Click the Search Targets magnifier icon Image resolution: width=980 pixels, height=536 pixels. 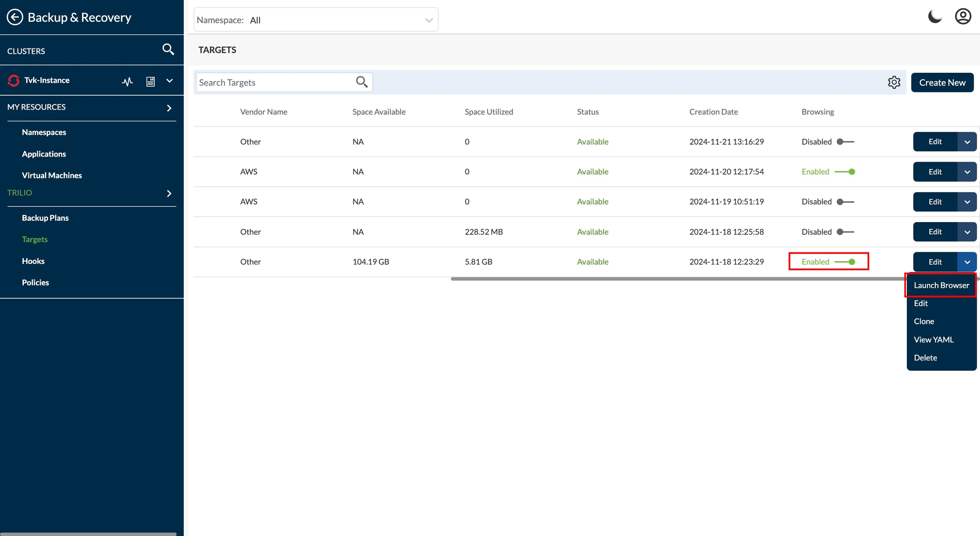coord(362,82)
